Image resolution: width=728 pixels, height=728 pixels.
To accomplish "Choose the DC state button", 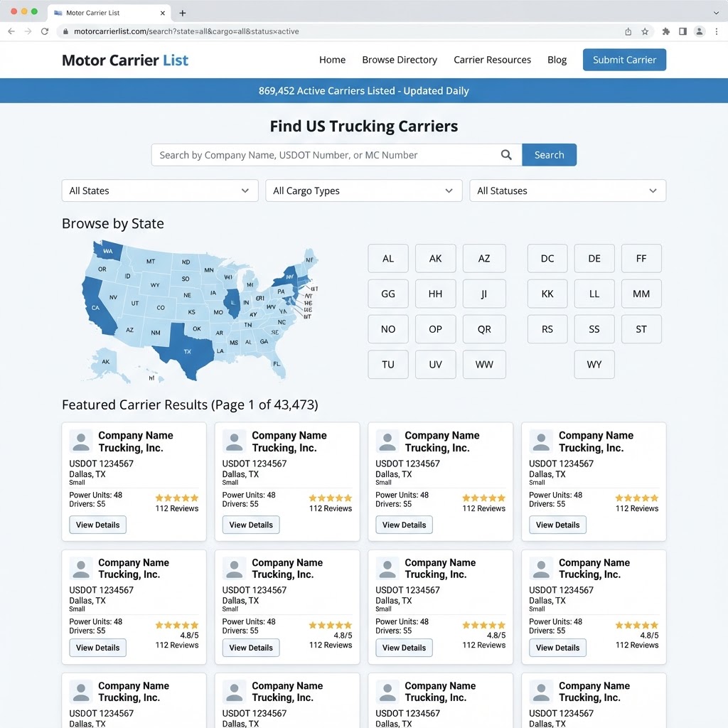I will pos(547,259).
